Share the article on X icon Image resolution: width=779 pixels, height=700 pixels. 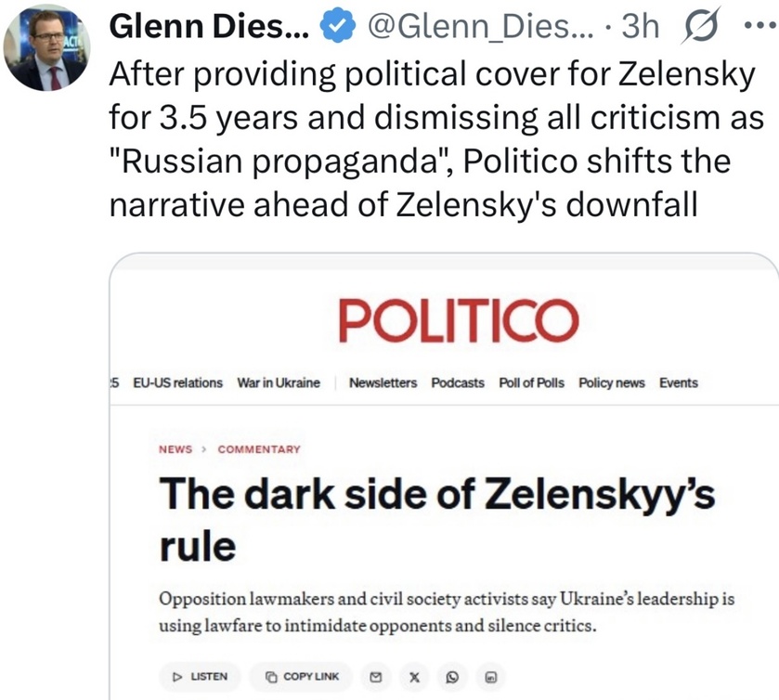414,676
